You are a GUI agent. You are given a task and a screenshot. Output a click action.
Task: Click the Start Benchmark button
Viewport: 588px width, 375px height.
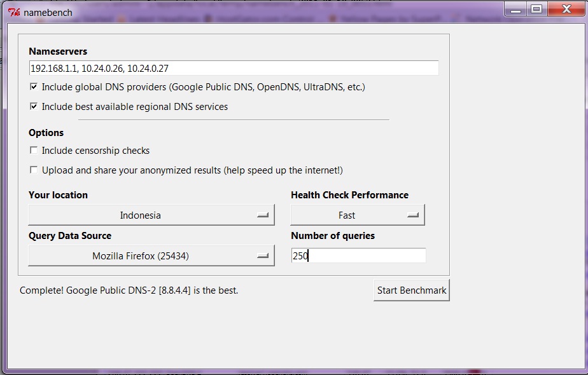tap(411, 289)
